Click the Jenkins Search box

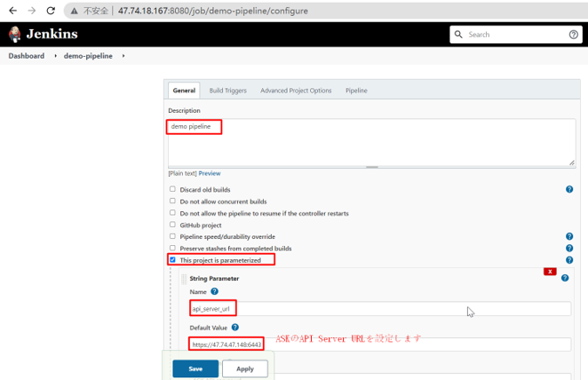516,35
